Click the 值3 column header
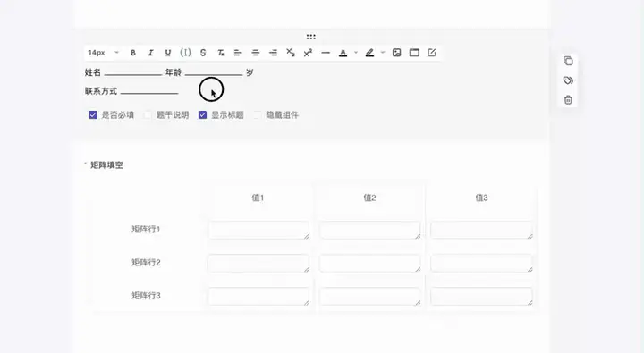Image resolution: width=644 pixels, height=353 pixels. 481,198
